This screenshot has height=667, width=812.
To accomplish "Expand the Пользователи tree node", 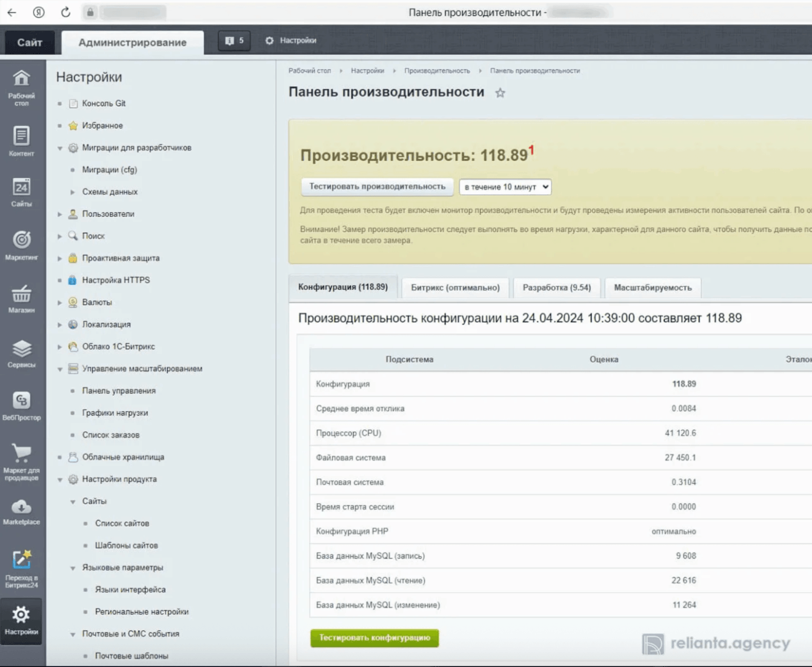I will (60, 214).
